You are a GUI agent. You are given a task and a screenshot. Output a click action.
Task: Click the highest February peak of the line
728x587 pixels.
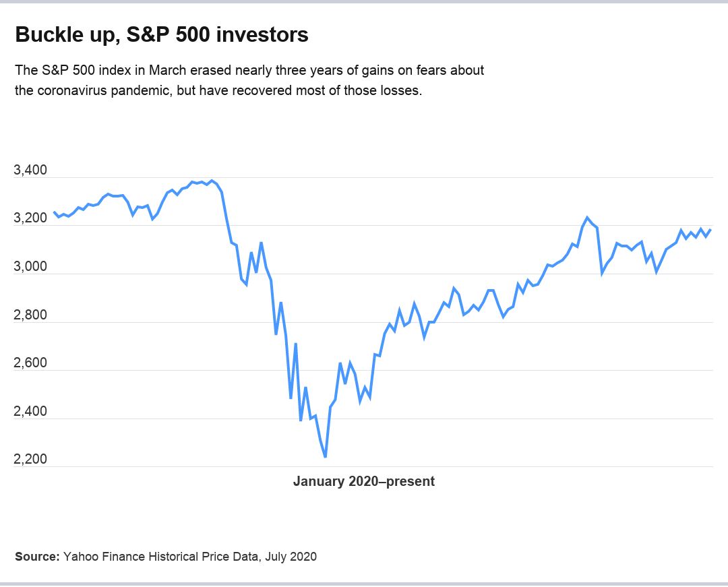point(212,181)
